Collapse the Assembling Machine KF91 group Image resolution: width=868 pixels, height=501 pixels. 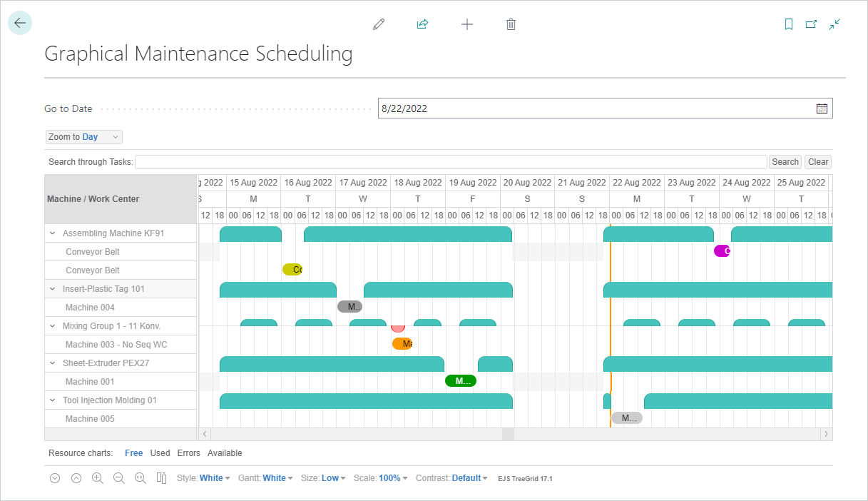pos(51,233)
